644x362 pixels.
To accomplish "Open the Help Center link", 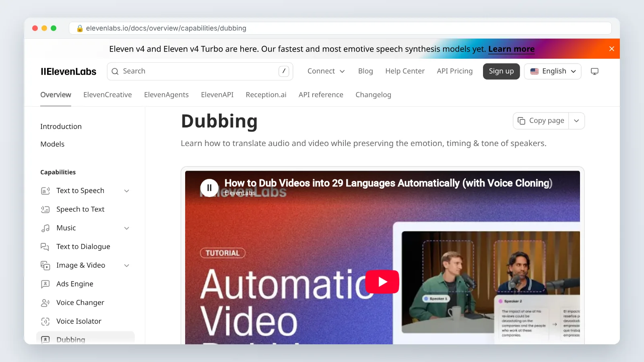I will tap(405, 71).
